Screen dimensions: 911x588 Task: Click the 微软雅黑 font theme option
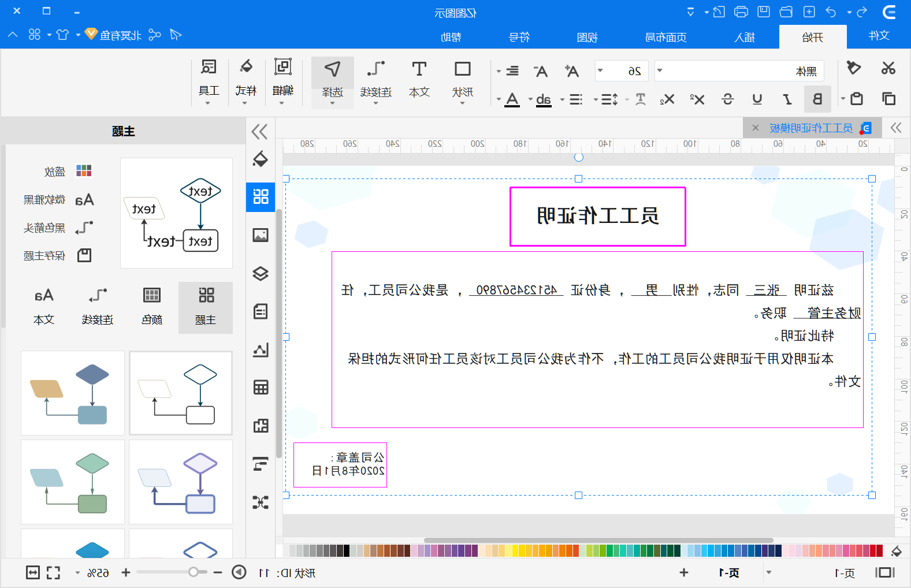click(58, 200)
